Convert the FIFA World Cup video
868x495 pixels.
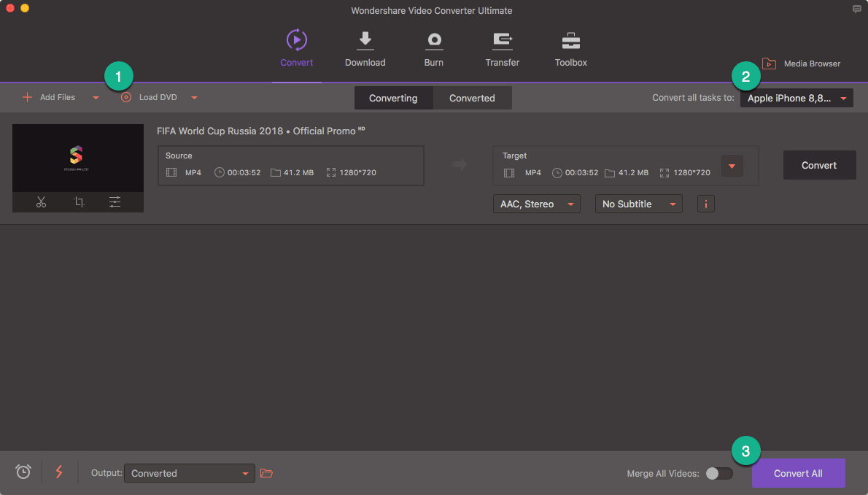tap(819, 165)
